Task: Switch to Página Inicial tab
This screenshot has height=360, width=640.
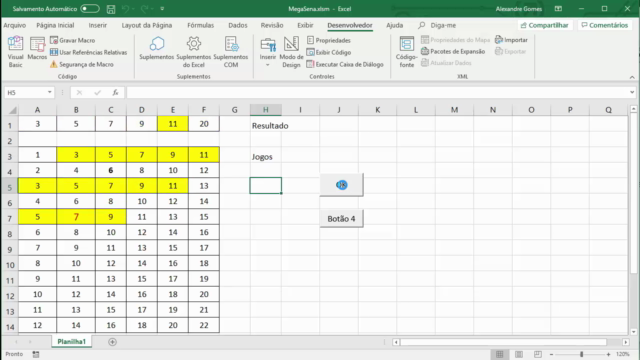Action: tap(55, 25)
